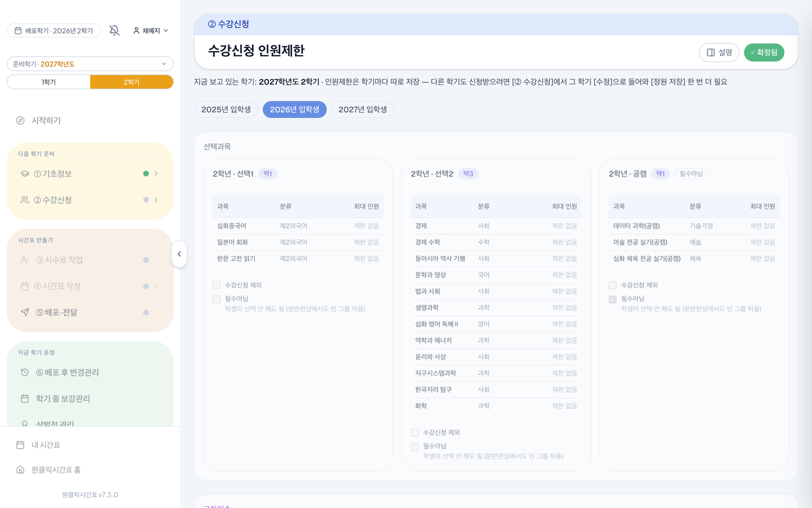Click the 일본어 회화 course row
The width and height of the screenshot is (812, 508).
(x=298, y=242)
